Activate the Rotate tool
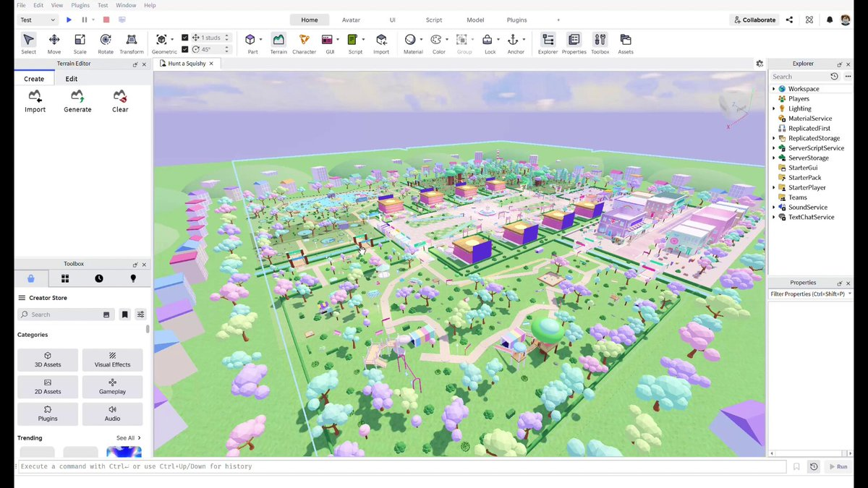The image size is (868, 488). coord(106,43)
